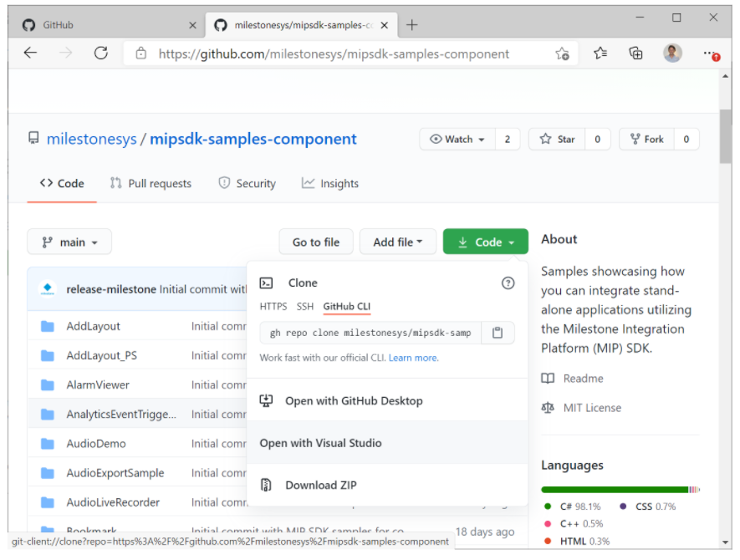Open a new browser tab
This screenshot has width=740, height=560.
(x=411, y=25)
